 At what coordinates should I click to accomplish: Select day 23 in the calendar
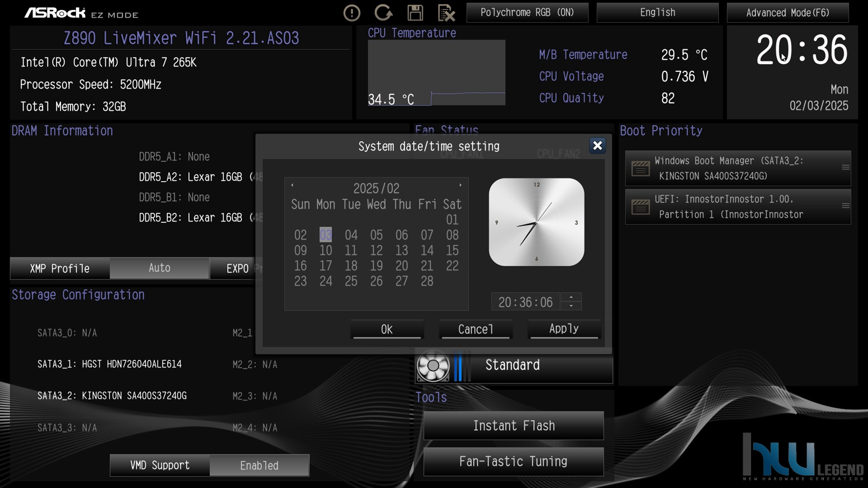click(x=300, y=281)
